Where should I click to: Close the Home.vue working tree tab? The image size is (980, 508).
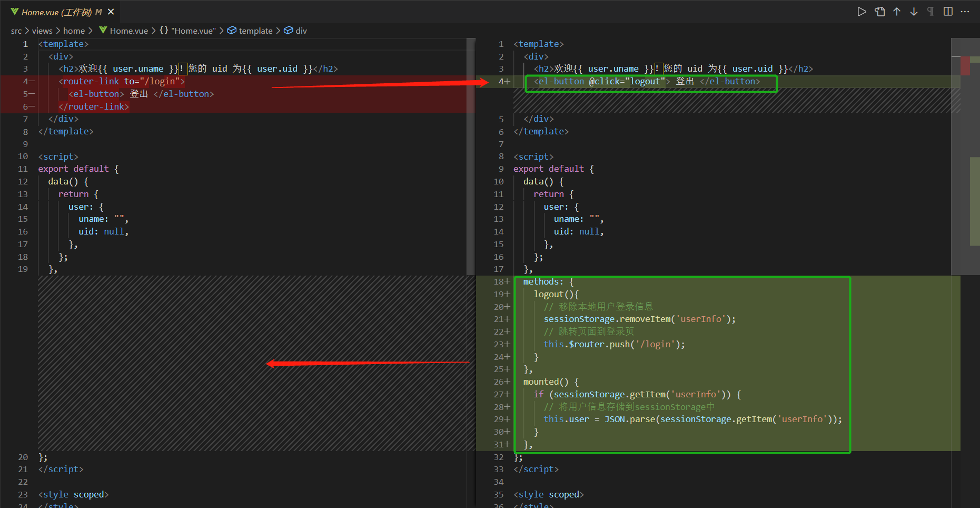[111, 12]
